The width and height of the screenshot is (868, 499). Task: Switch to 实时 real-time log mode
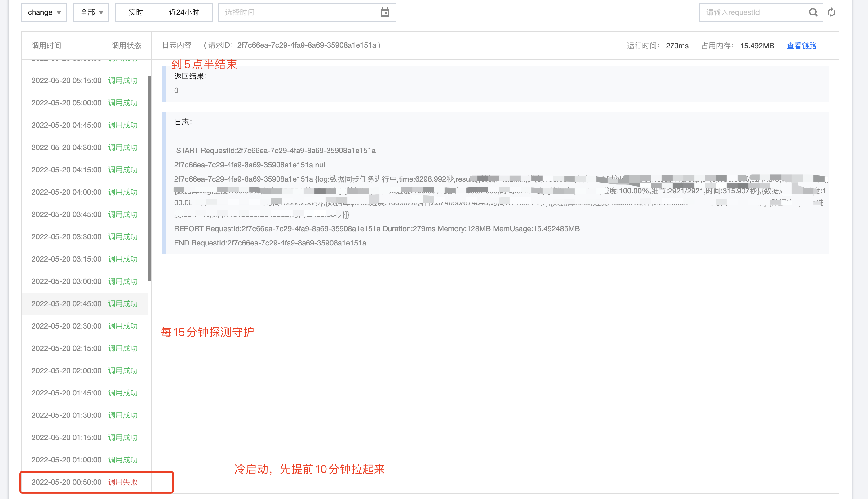(x=136, y=12)
